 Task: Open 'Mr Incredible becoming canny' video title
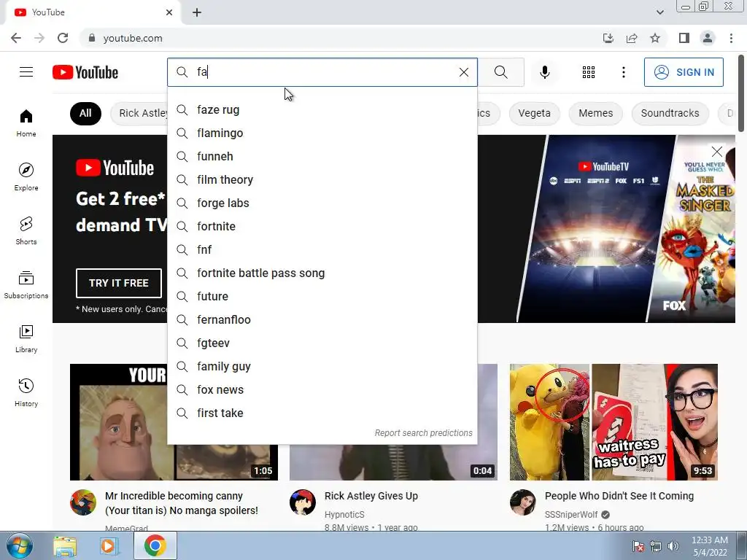click(x=182, y=503)
